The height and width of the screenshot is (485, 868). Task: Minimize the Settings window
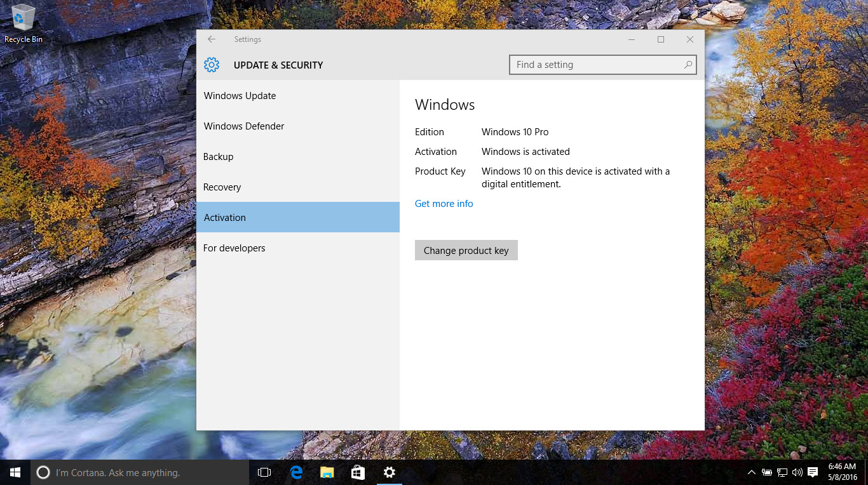pos(632,39)
